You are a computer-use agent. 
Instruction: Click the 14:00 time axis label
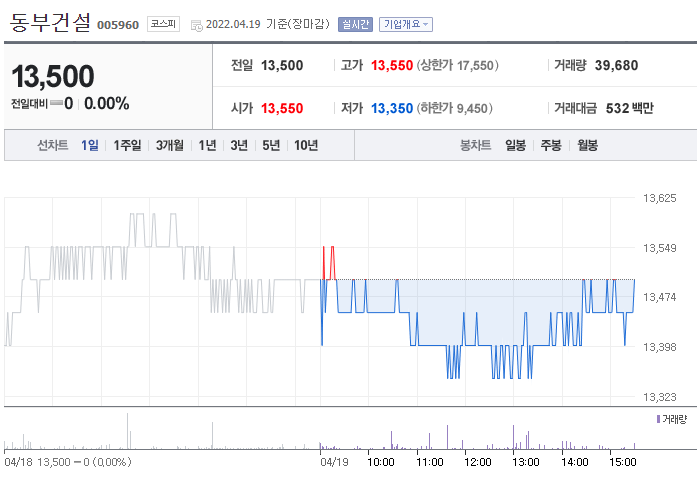pyautogui.click(x=574, y=462)
